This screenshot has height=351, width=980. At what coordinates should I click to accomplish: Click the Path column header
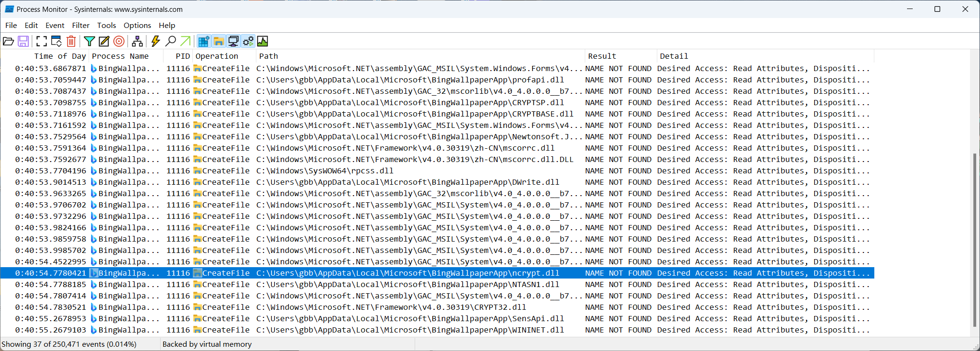420,56
